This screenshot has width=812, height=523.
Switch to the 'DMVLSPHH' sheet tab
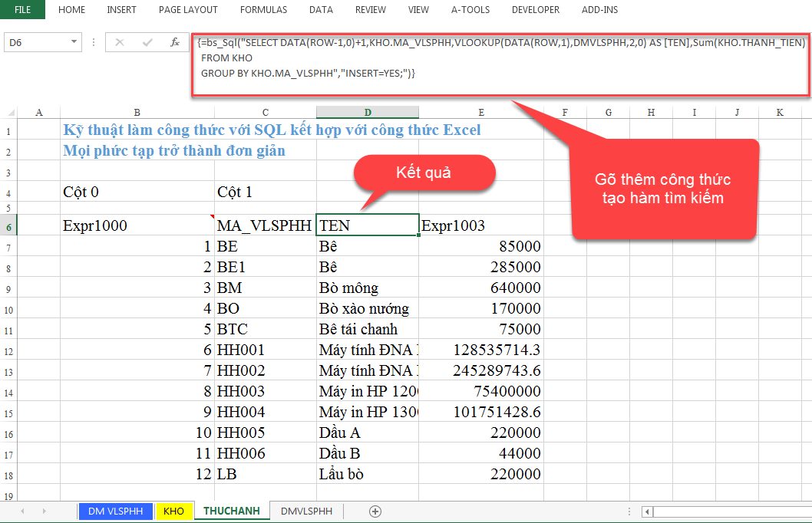(306, 511)
